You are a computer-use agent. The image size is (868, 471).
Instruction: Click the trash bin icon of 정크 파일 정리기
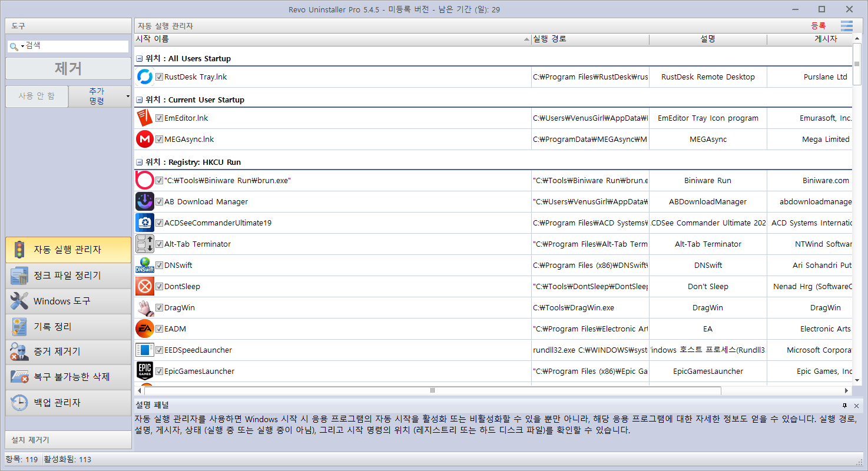(x=19, y=276)
